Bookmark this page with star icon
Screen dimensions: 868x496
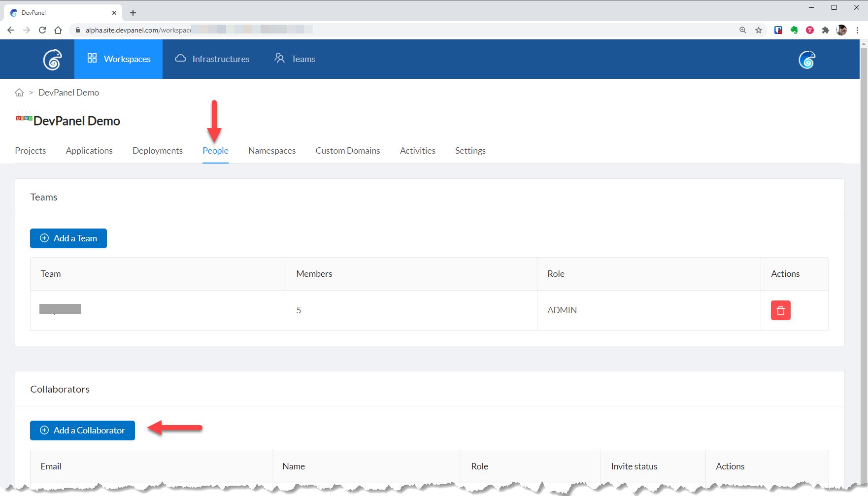pos(759,30)
